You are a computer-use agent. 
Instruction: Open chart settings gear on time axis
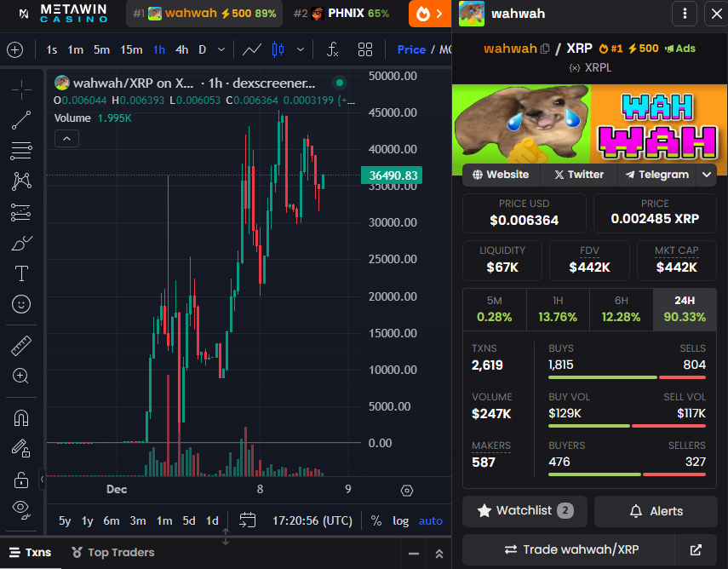point(407,491)
